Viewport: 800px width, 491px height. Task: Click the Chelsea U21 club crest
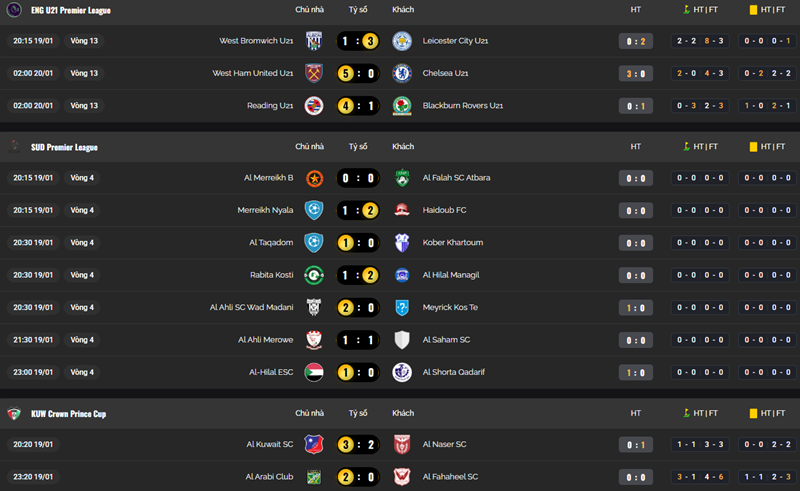click(x=402, y=73)
